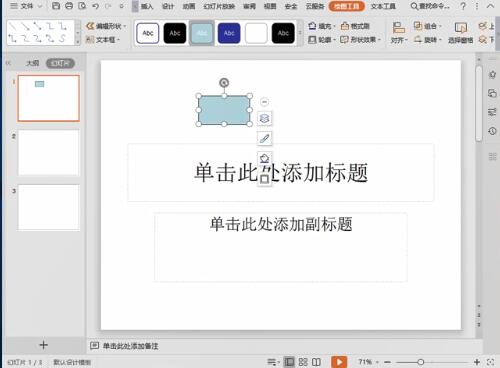This screenshot has width=500, height=368.
Task: Open the 填充 fill option
Action: pyautogui.click(x=320, y=26)
